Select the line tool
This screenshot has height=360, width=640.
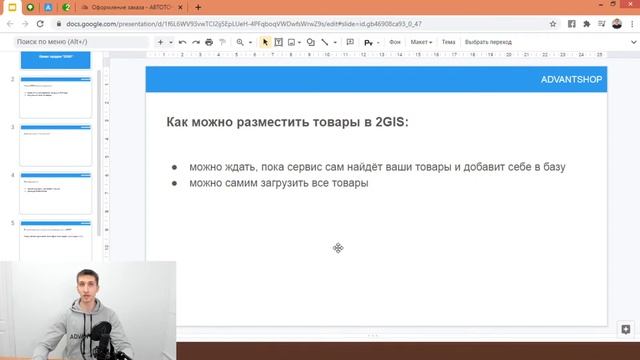[x=325, y=42]
